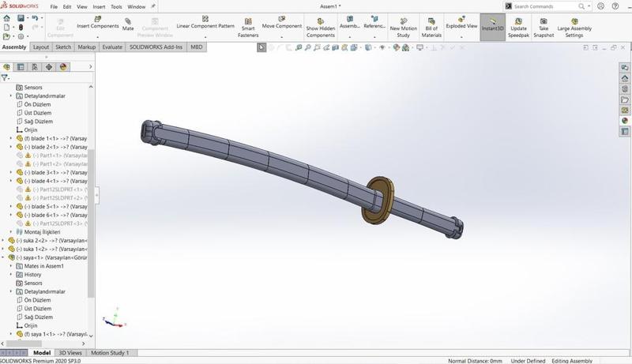Expand the blade 3<1> tree node
This screenshot has height=364, width=632.
point(11,172)
